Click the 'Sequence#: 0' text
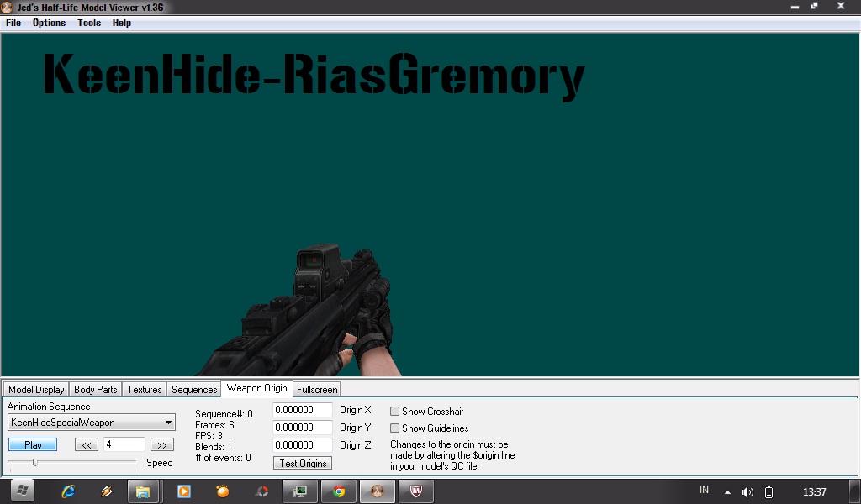The height and width of the screenshot is (504, 861). pyautogui.click(x=224, y=414)
